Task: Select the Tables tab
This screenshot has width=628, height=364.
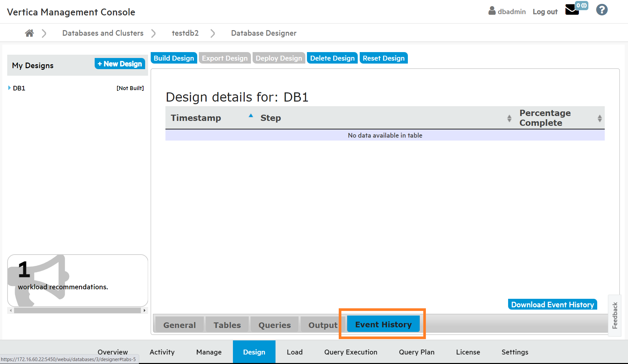Action: pyautogui.click(x=227, y=325)
